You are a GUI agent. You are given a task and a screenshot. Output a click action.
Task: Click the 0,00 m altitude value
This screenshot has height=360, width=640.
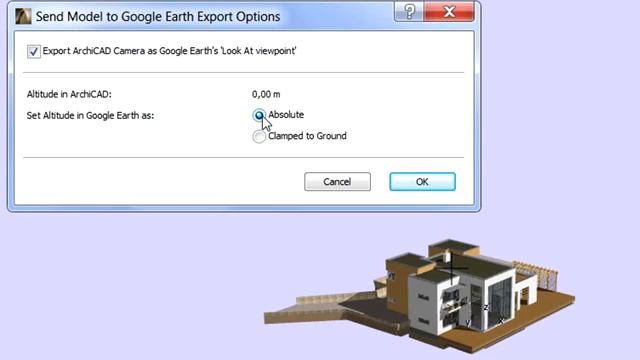(x=266, y=94)
